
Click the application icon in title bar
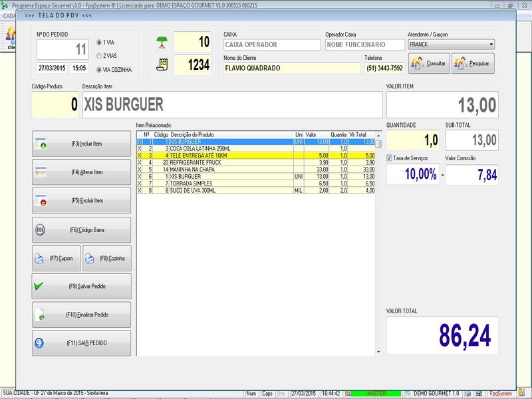[5, 5]
